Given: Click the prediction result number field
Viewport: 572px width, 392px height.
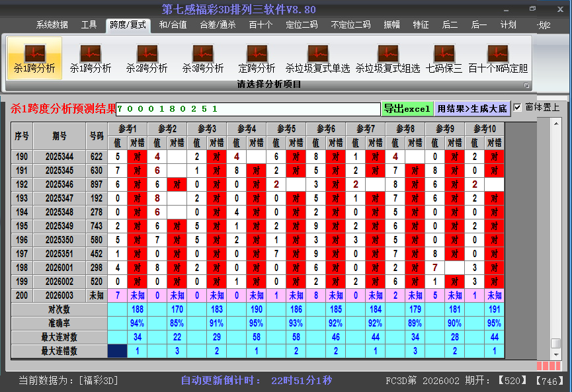Looking at the screenshot, I should coord(248,108).
